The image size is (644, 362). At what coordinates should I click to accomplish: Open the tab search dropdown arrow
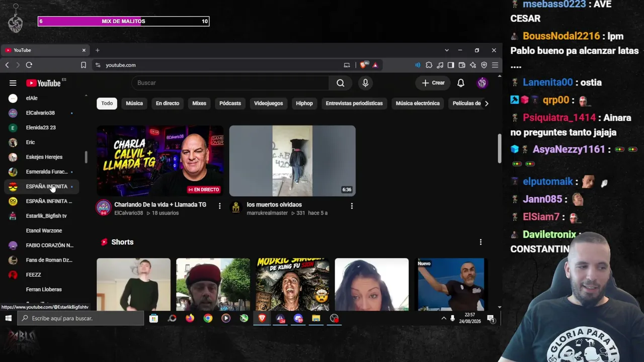coord(447,50)
